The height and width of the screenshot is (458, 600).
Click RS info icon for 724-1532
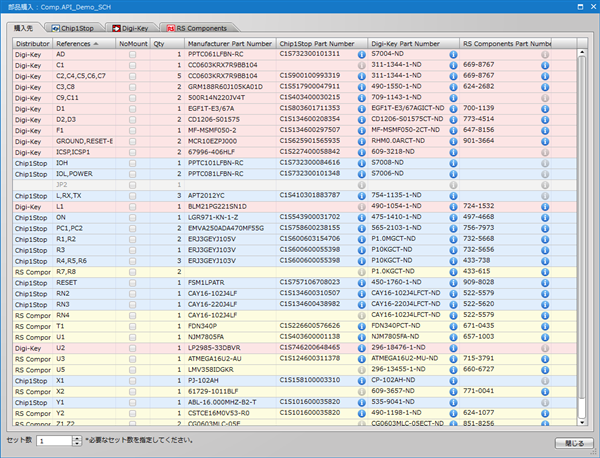(545, 207)
